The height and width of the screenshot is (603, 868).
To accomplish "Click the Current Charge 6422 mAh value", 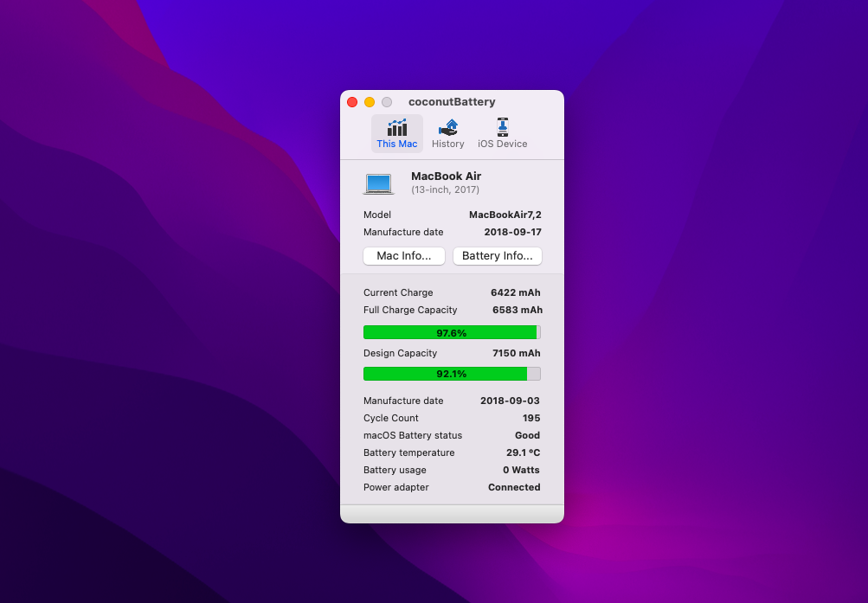I will tap(515, 292).
